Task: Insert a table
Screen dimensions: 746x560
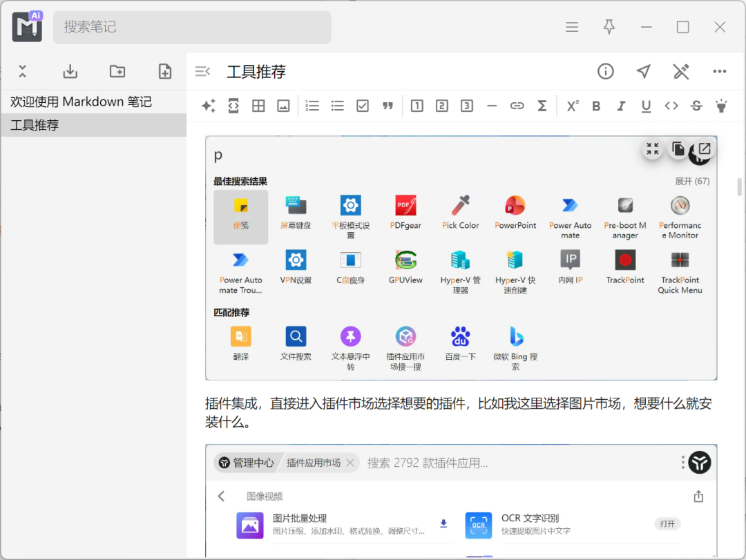Action: (258, 106)
